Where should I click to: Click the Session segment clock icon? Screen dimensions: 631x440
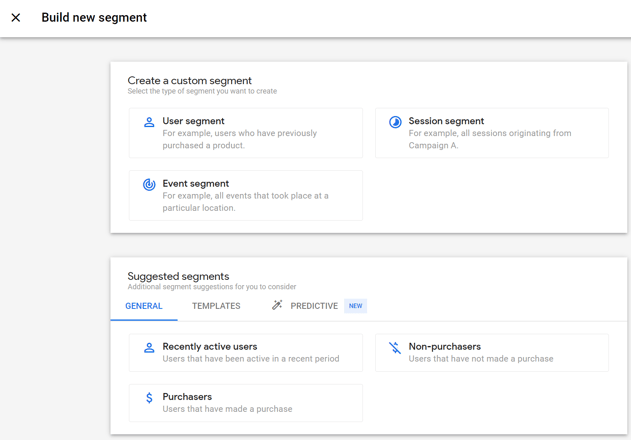(395, 122)
